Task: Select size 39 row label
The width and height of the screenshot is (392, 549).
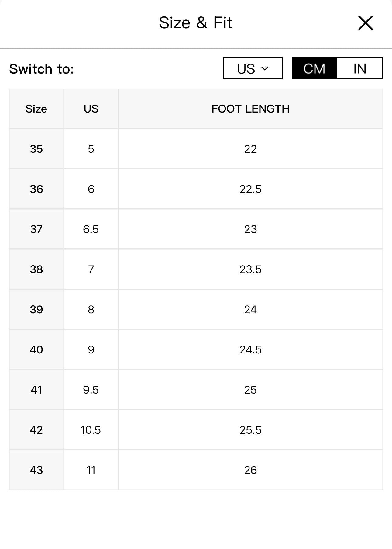Action: point(36,309)
